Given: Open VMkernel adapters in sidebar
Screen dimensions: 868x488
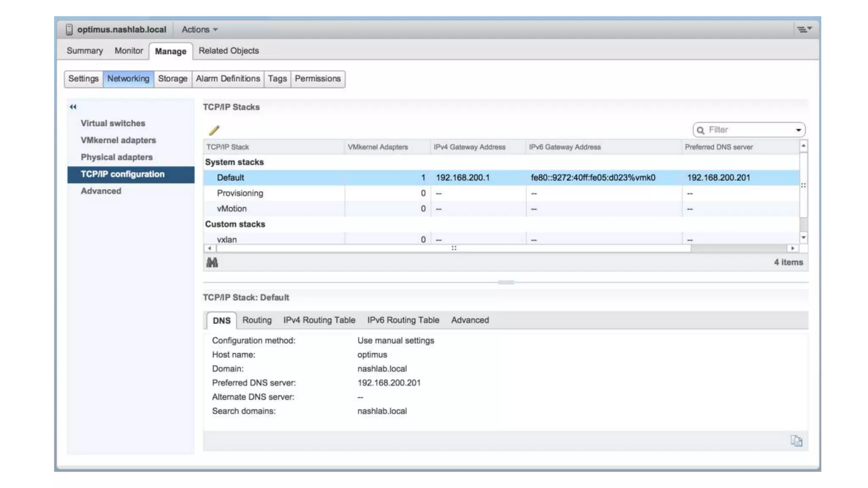Looking at the screenshot, I should coord(118,140).
